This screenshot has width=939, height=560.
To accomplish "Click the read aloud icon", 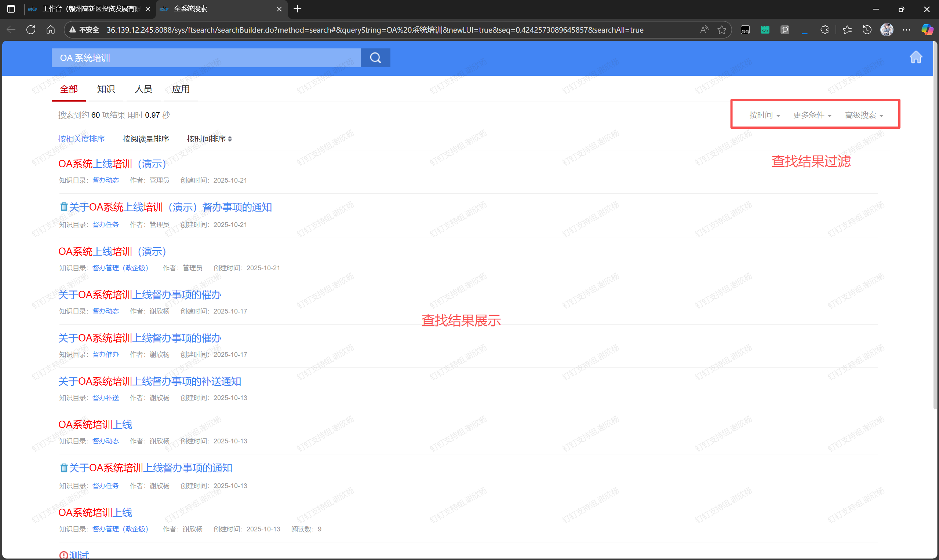I will click(704, 30).
